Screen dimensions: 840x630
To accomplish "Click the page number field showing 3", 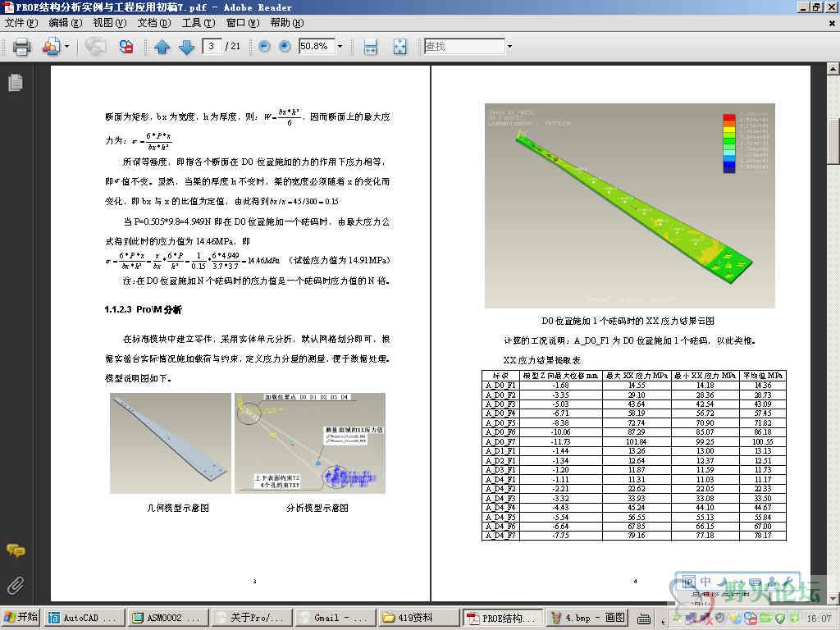I will click(212, 47).
